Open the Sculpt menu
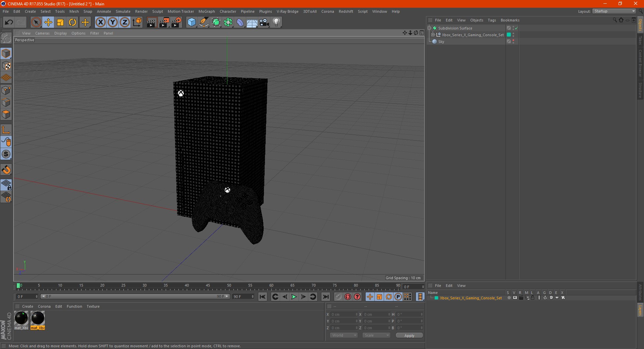644x349 pixels. coord(157,11)
